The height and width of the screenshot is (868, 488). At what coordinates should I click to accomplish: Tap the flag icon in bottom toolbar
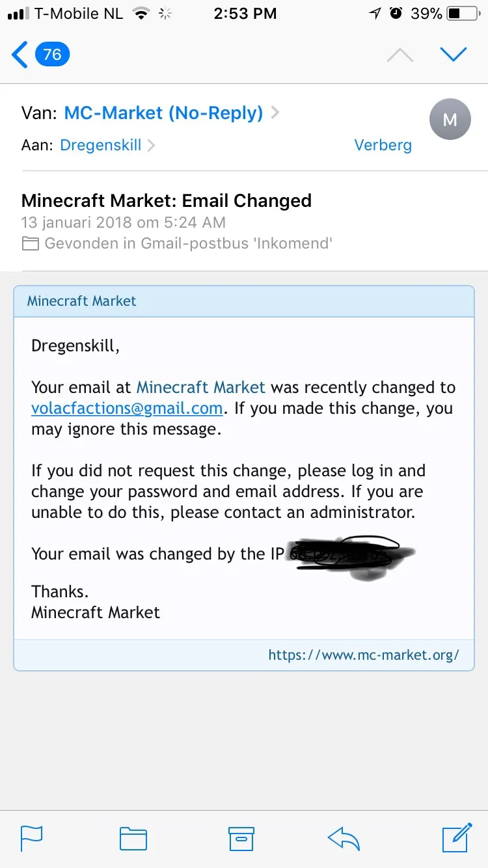tap(31, 838)
